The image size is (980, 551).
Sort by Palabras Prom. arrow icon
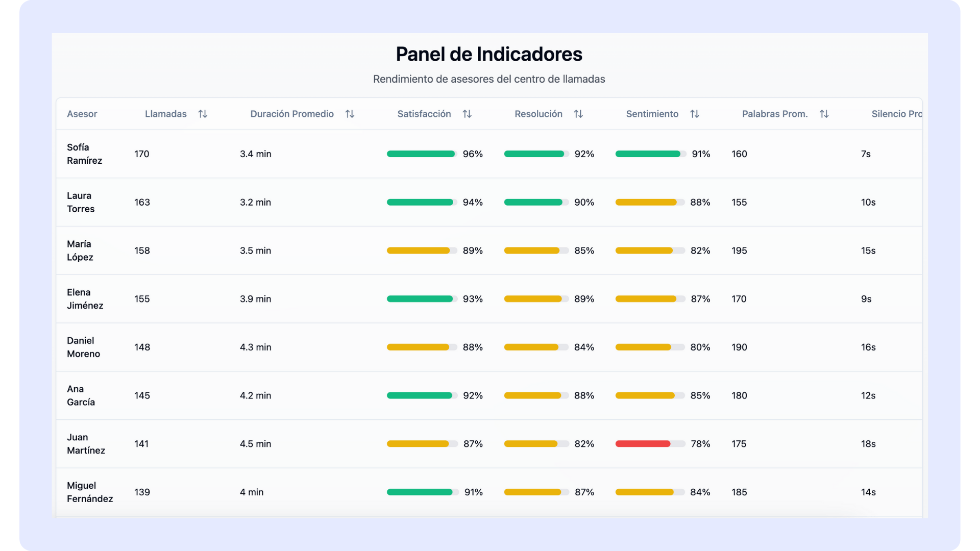[824, 114]
